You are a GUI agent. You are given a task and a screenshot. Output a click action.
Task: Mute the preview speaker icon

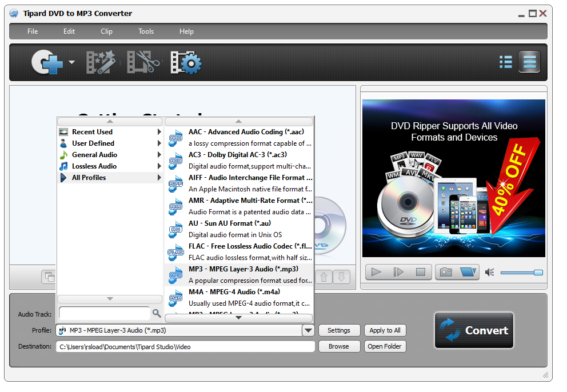[x=490, y=273]
